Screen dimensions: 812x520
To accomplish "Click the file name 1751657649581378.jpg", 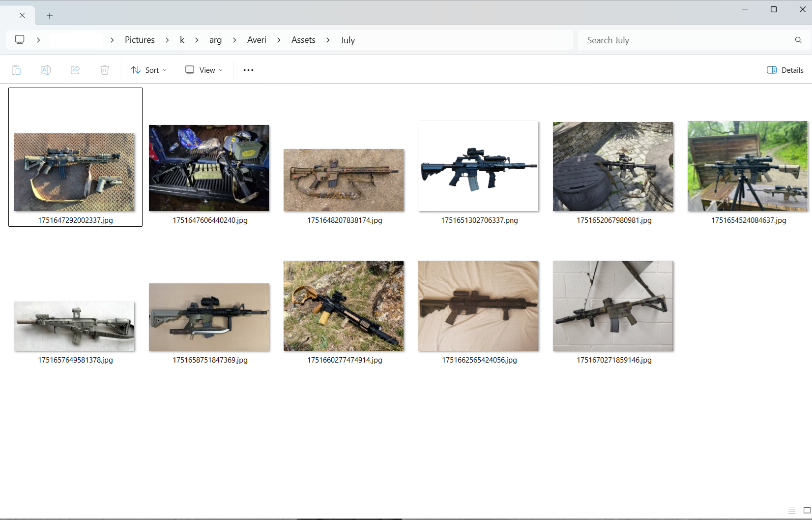I will 75,360.
